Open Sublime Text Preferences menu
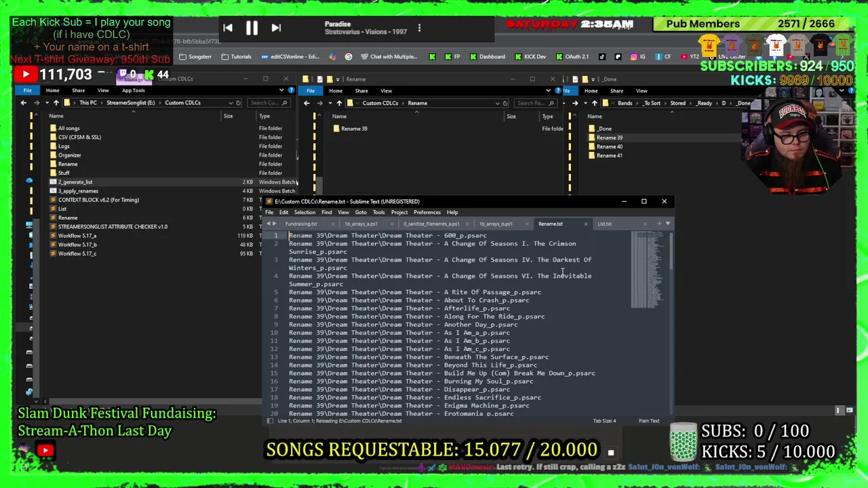The height and width of the screenshot is (488, 868). click(x=427, y=212)
